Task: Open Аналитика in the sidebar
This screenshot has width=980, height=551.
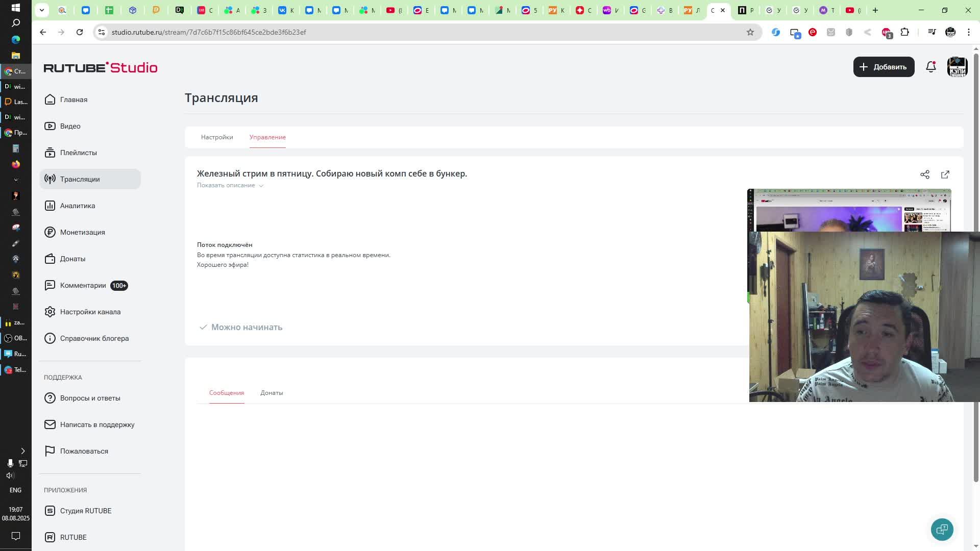Action: pos(77,206)
